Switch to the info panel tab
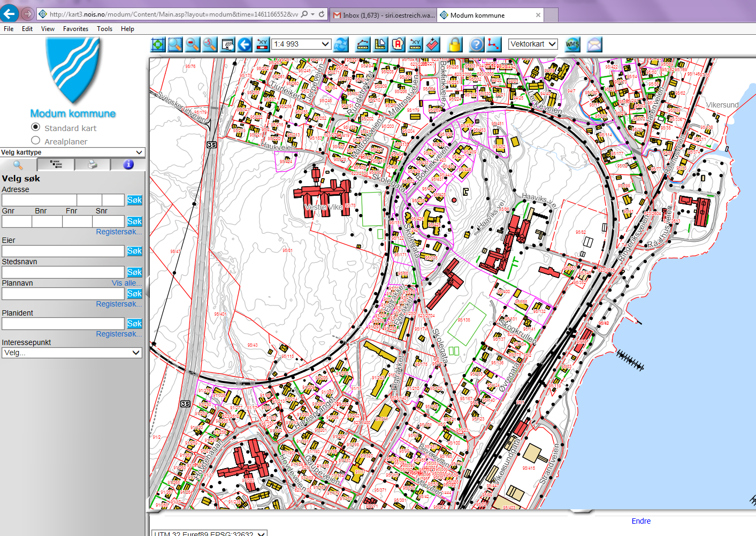Viewport: 756px width, 536px height. pyautogui.click(x=128, y=165)
